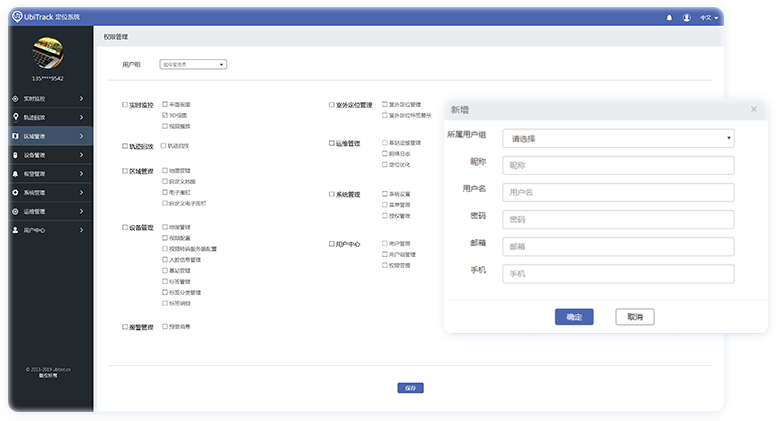Check the 运维管理 permission group checkbox

pos(332,143)
